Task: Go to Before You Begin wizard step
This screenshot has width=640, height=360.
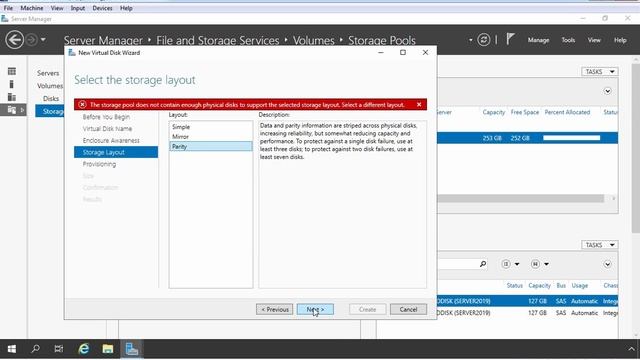Action: [x=106, y=117]
